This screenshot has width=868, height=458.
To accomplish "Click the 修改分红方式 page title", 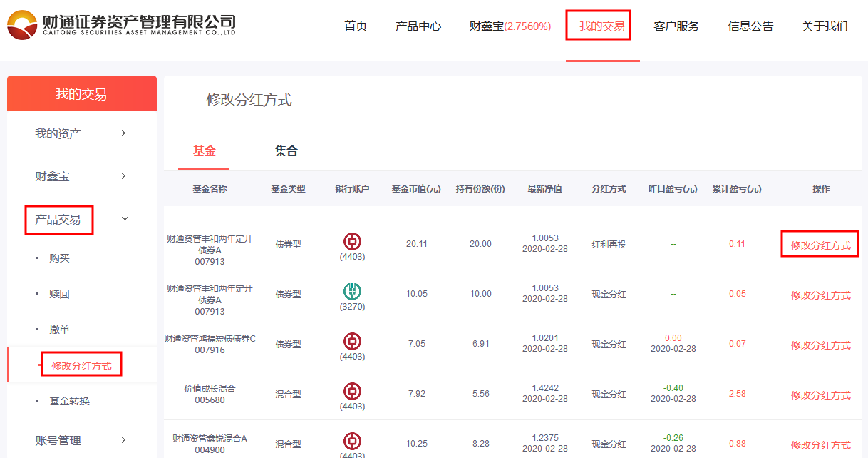I will pyautogui.click(x=249, y=100).
